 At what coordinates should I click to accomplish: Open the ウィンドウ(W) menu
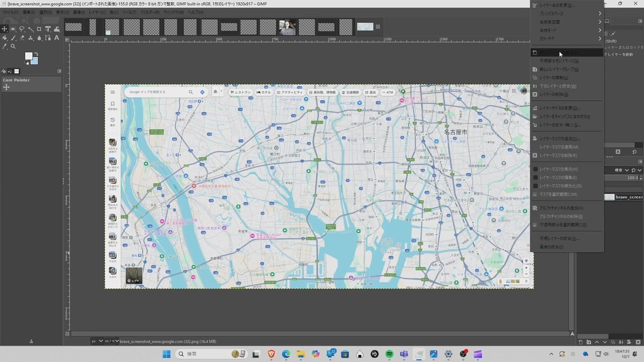pyautogui.click(x=173, y=12)
